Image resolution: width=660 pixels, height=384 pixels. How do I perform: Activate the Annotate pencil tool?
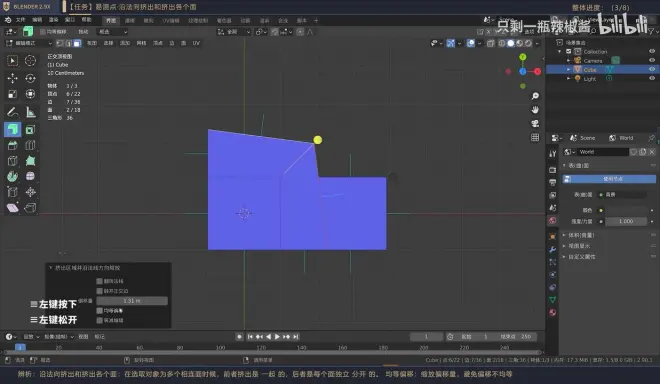12,112
